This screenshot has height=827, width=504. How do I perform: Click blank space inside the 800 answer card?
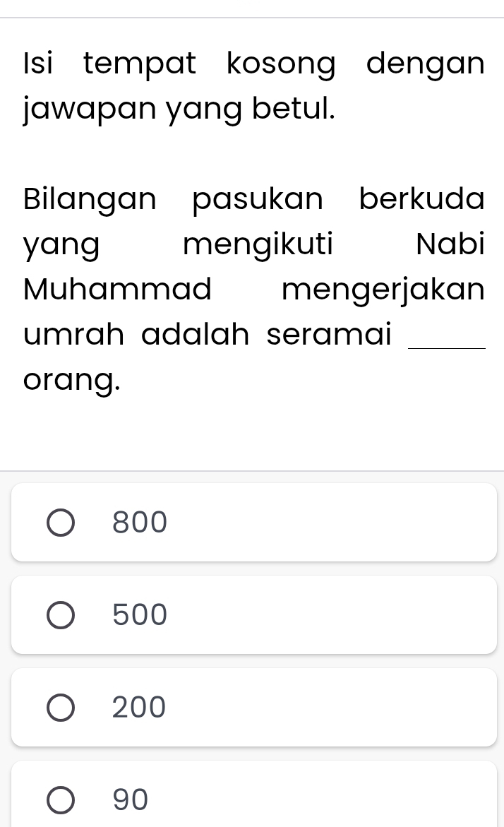tap(332, 522)
